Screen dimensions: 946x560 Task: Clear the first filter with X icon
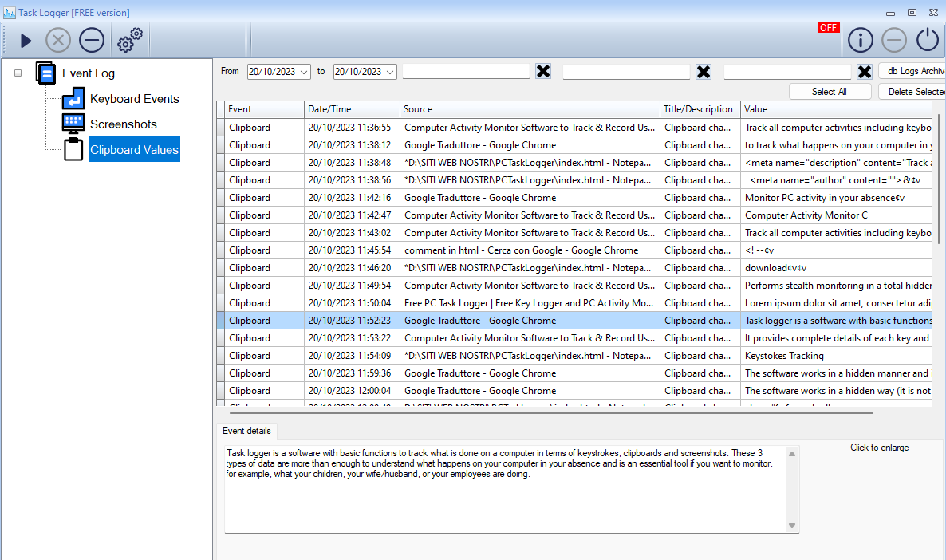coord(543,72)
